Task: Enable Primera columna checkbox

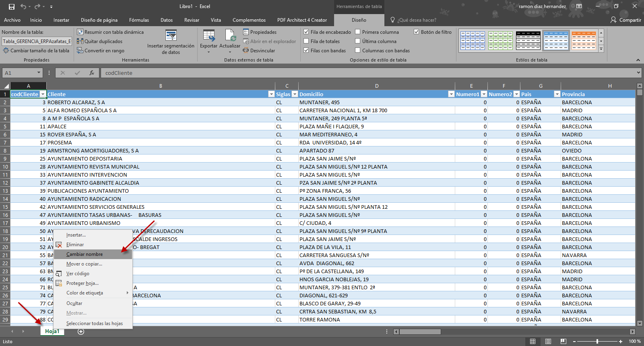Action: coord(357,32)
